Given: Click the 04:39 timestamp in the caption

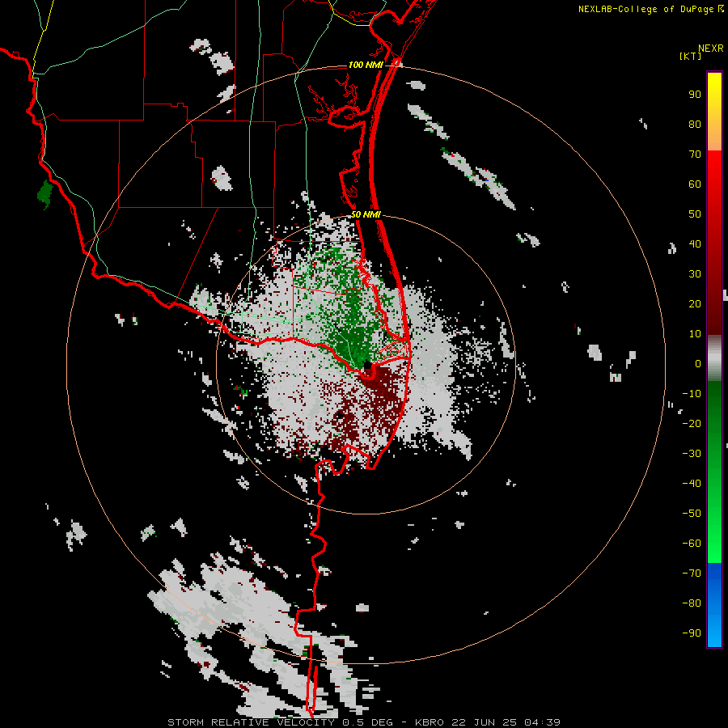Looking at the screenshot, I should pyautogui.click(x=542, y=722).
